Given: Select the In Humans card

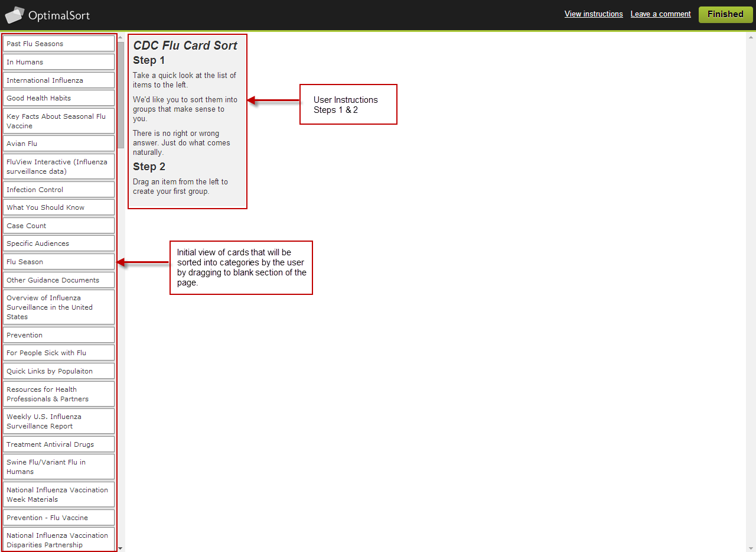Looking at the screenshot, I should (x=58, y=62).
